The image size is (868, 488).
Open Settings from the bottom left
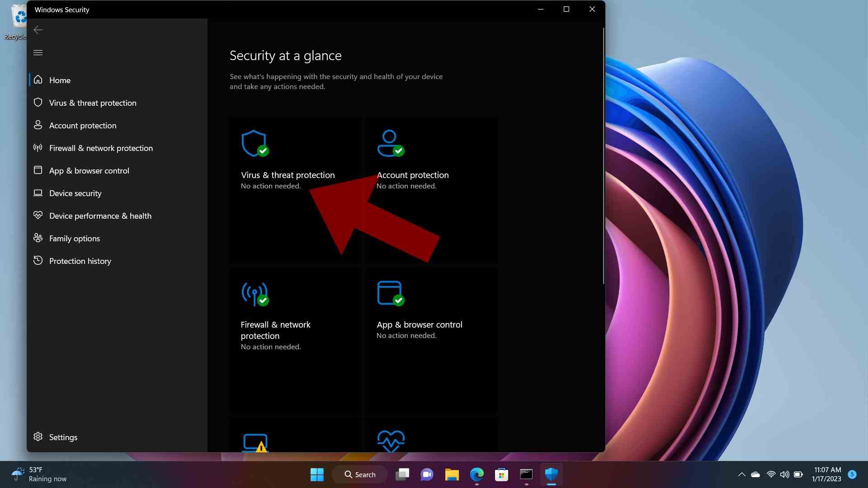tap(62, 437)
